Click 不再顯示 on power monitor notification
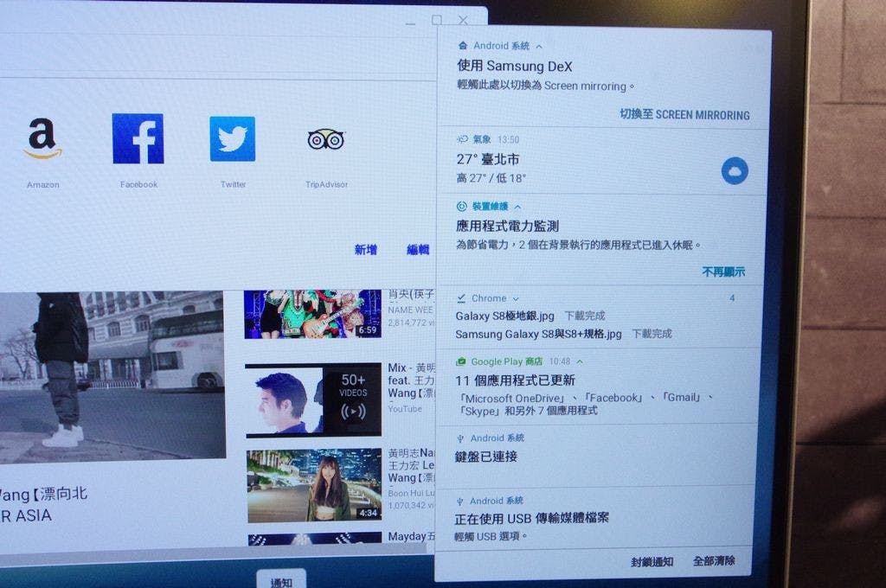The height and width of the screenshot is (588, 886). pos(723,272)
